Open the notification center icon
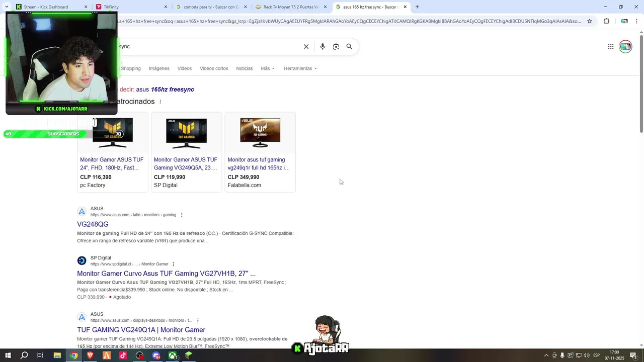This screenshot has width=644, height=362. point(633,355)
